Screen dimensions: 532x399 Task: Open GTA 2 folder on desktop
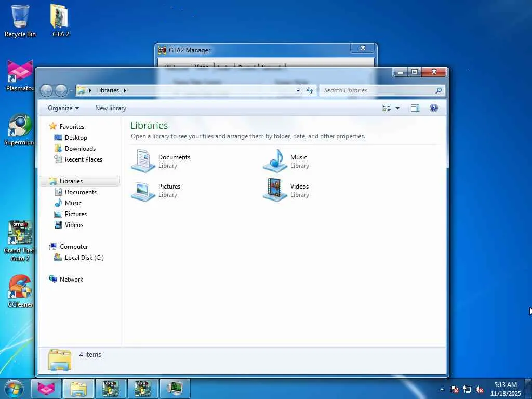click(x=60, y=21)
